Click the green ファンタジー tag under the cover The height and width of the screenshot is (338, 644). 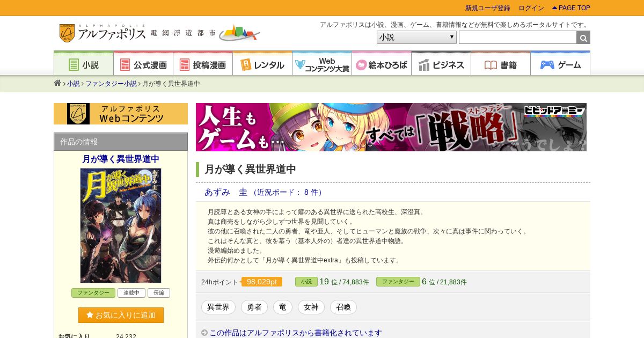point(93,293)
